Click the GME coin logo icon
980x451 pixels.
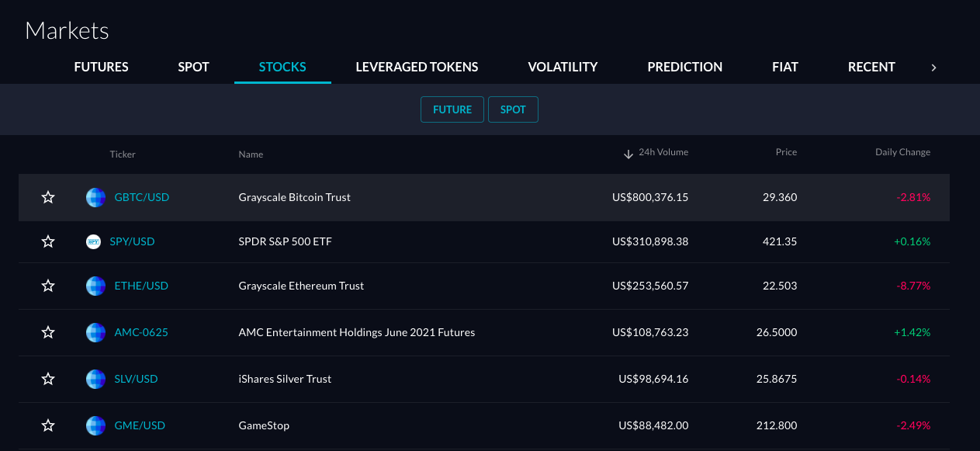coord(95,425)
